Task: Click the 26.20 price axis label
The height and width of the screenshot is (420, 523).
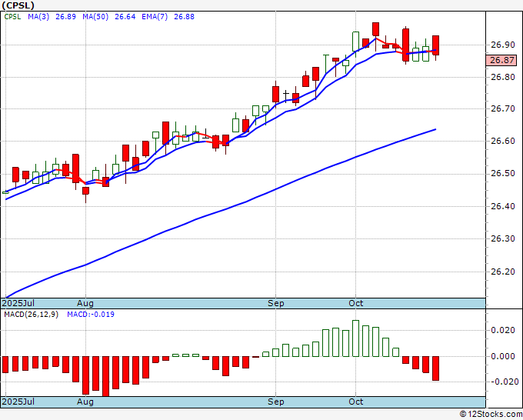Action: pyautogui.click(x=503, y=272)
